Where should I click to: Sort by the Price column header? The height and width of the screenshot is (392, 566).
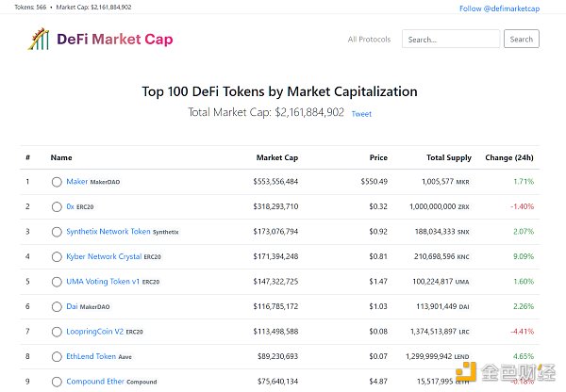[378, 157]
